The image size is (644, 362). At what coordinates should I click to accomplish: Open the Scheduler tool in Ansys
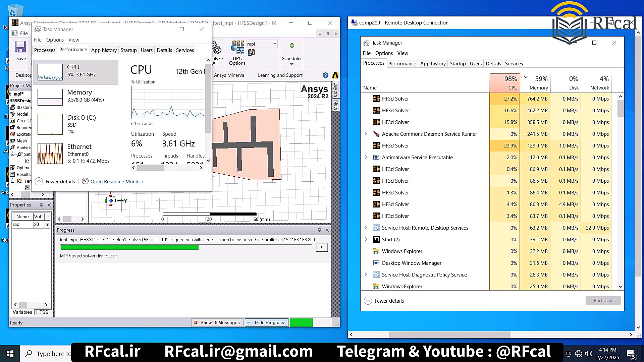point(292,54)
